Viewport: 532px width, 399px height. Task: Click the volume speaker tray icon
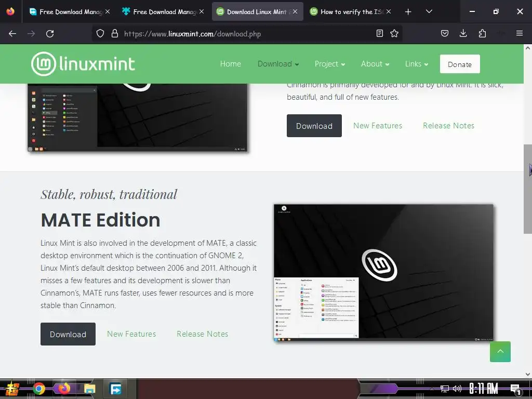coord(457,389)
